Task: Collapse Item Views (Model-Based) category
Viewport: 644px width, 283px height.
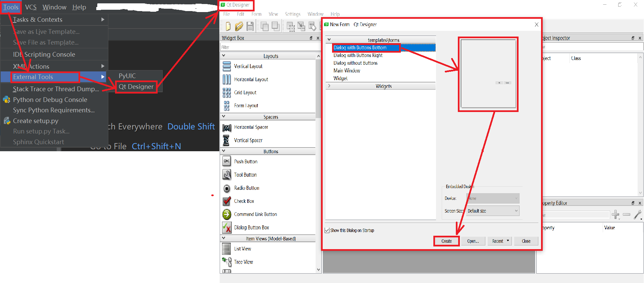Action: click(x=224, y=238)
